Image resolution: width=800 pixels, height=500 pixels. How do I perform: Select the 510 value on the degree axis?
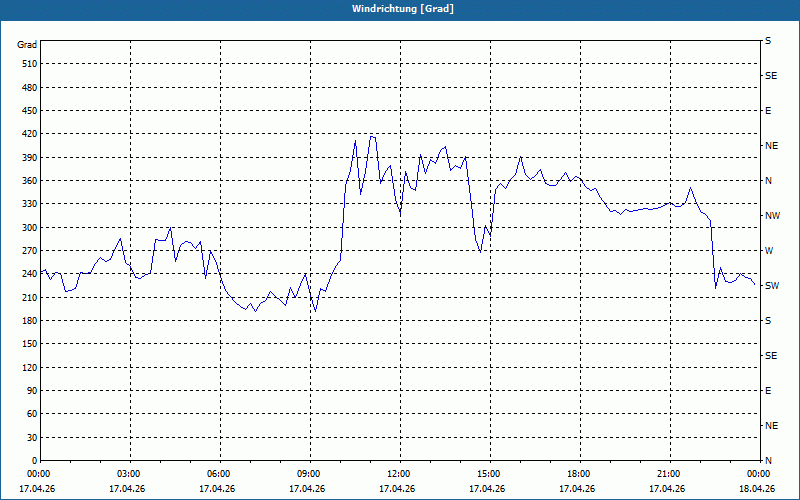click(x=30, y=64)
